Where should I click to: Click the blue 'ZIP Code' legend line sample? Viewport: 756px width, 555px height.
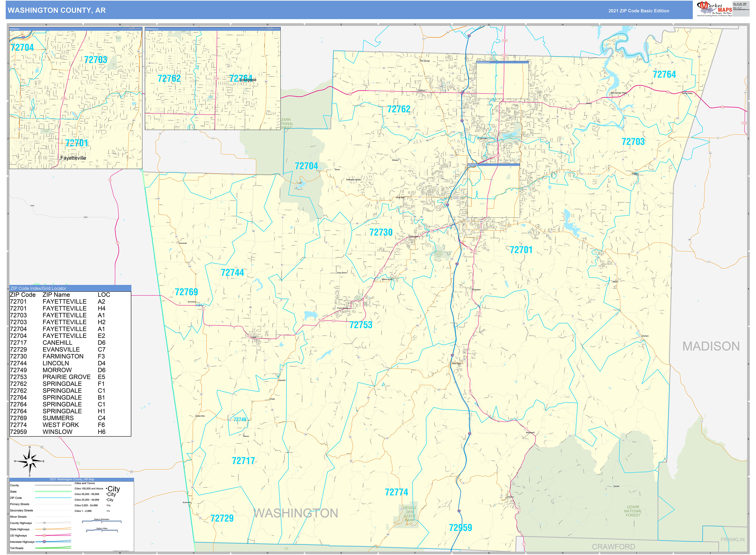[53, 498]
